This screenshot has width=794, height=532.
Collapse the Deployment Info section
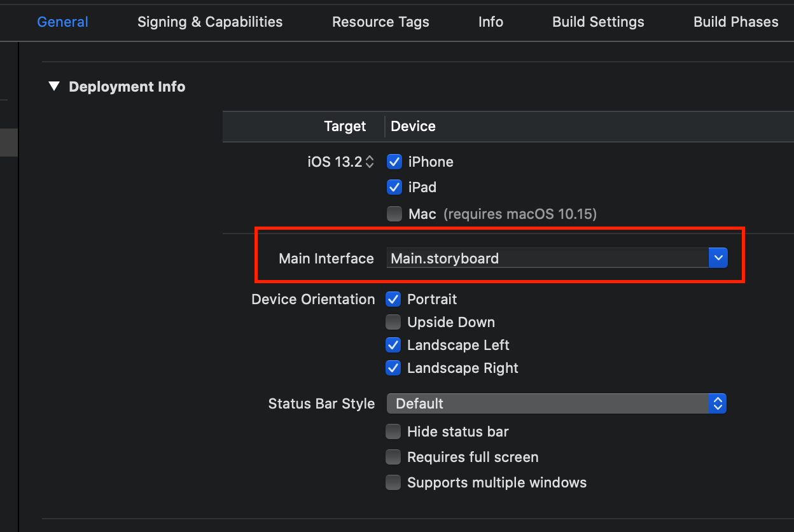point(54,87)
